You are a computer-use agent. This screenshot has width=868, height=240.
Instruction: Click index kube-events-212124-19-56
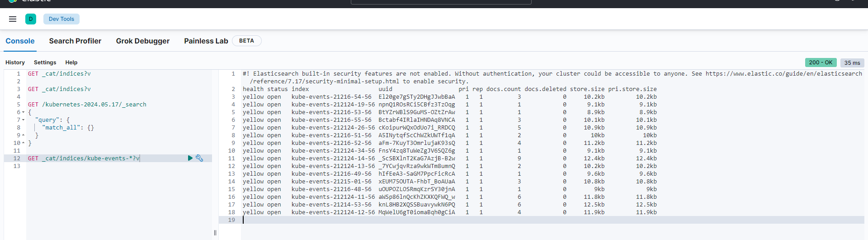pos(333,104)
